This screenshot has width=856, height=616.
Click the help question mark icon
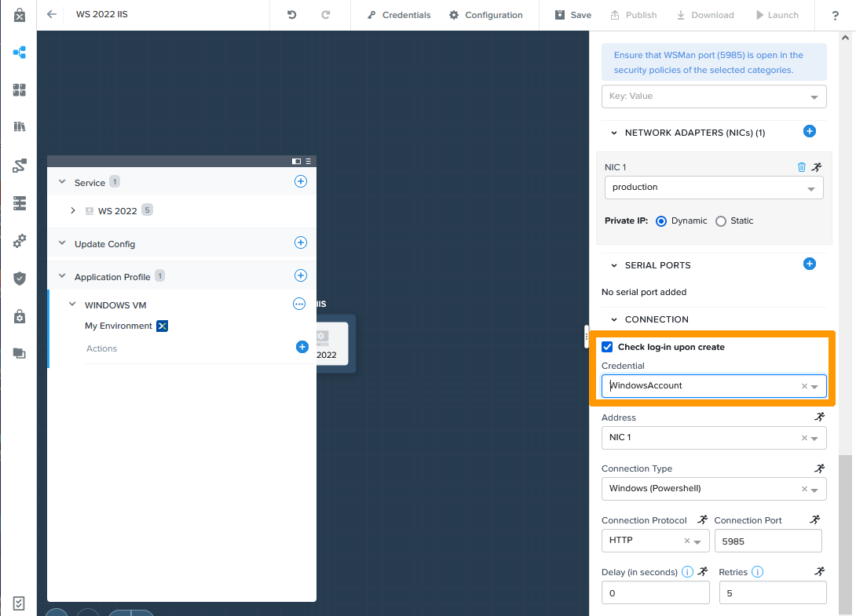(x=835, y=14)
